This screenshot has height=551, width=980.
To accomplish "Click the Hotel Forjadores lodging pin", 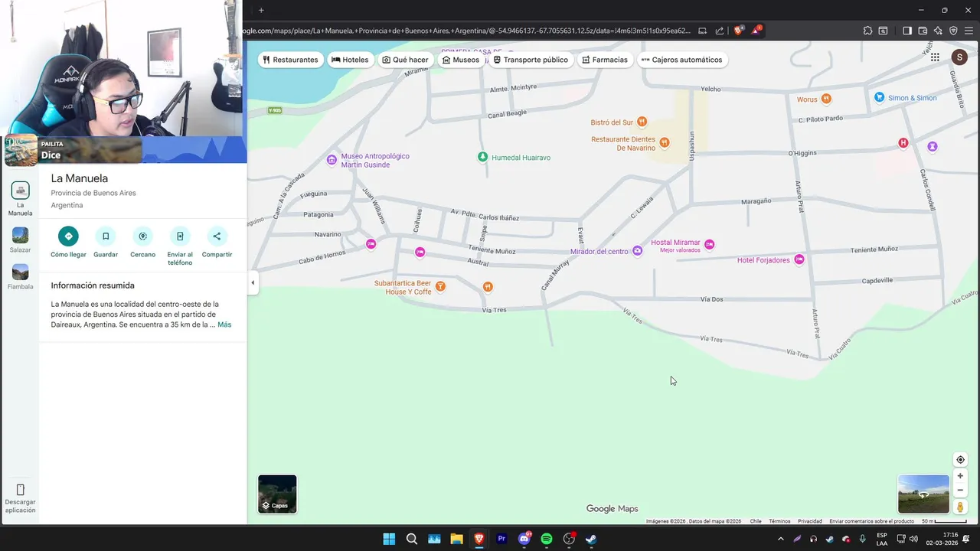I will click(x=799, y=259).
